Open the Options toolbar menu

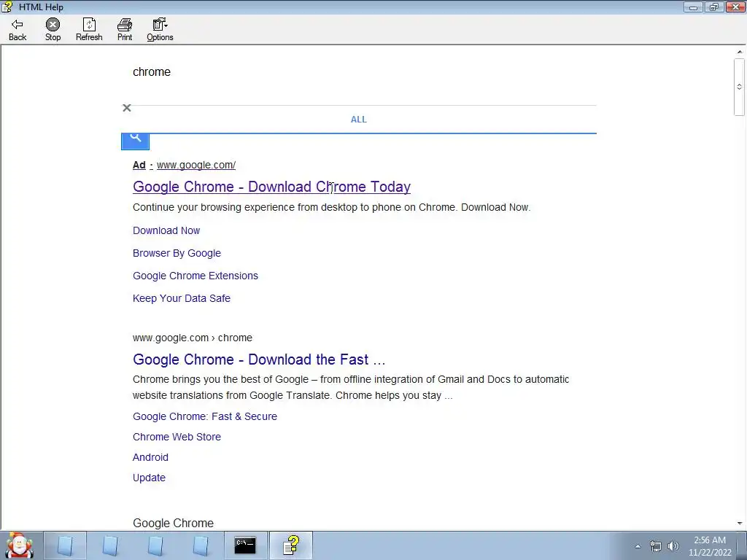click(x=160, y=29)
